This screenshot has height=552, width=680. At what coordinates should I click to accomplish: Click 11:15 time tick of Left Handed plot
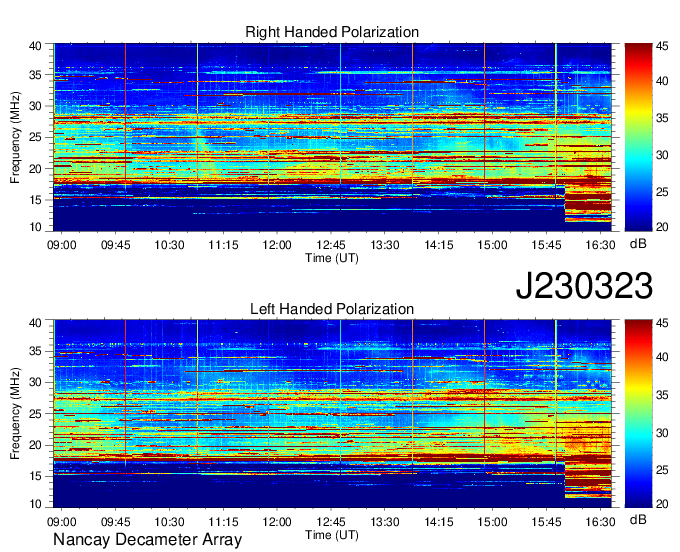(x=223, y=522)
